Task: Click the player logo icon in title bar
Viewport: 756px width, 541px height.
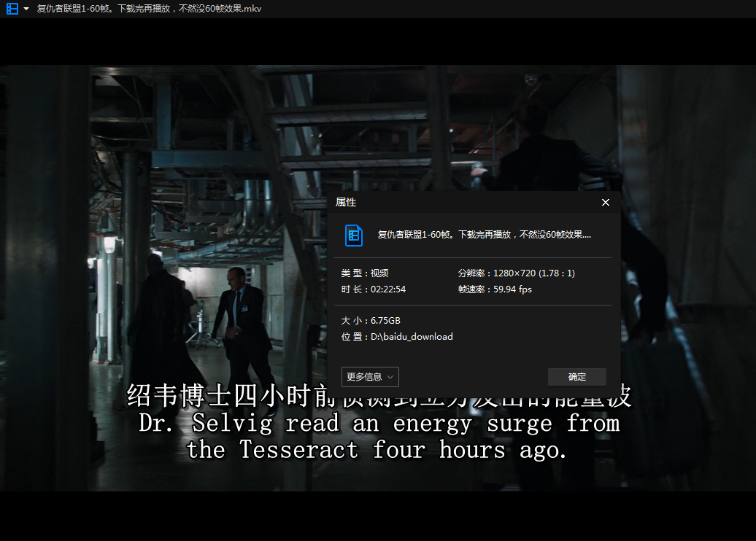Action: (x=12, y=9)
